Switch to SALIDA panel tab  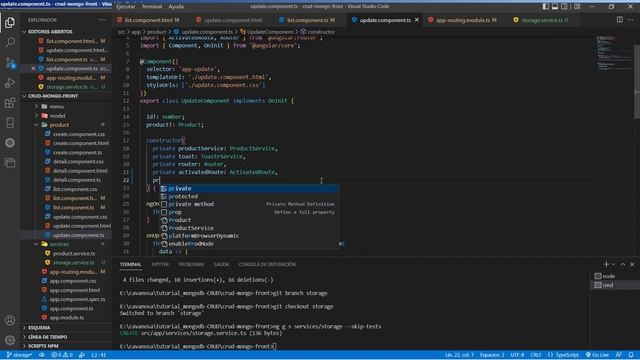pos(221,264)
